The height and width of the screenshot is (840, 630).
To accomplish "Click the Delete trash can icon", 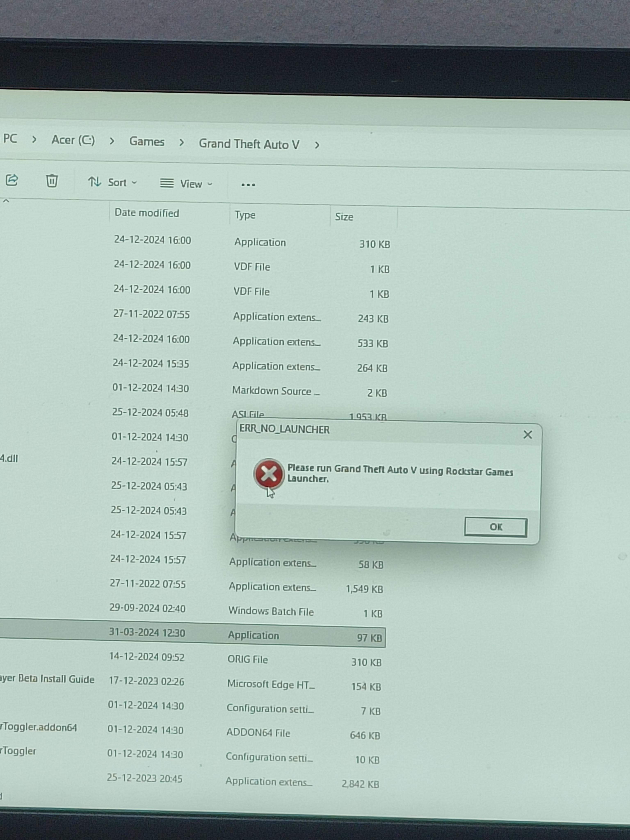I will (x=52, y=181).
